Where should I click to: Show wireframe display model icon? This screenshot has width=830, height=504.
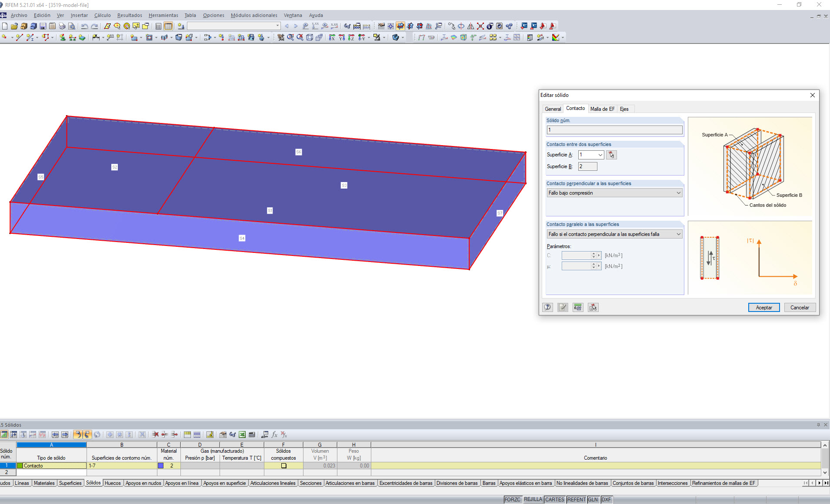310,37
